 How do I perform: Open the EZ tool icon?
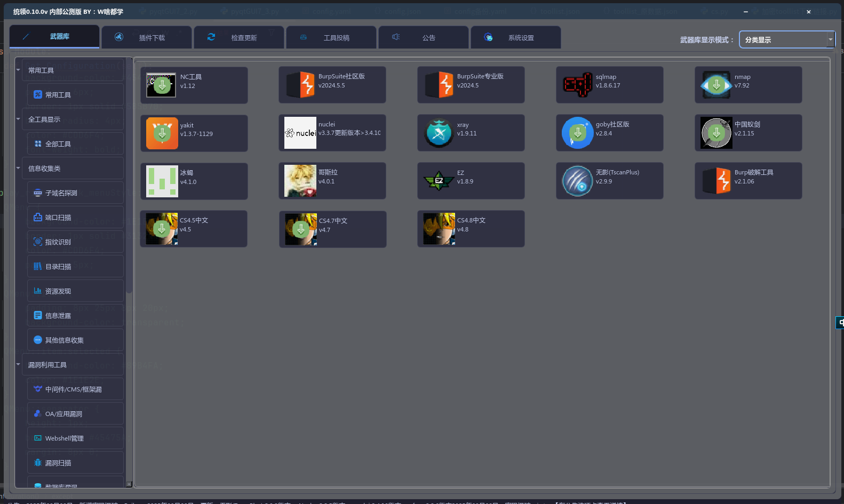coord(439,181)
